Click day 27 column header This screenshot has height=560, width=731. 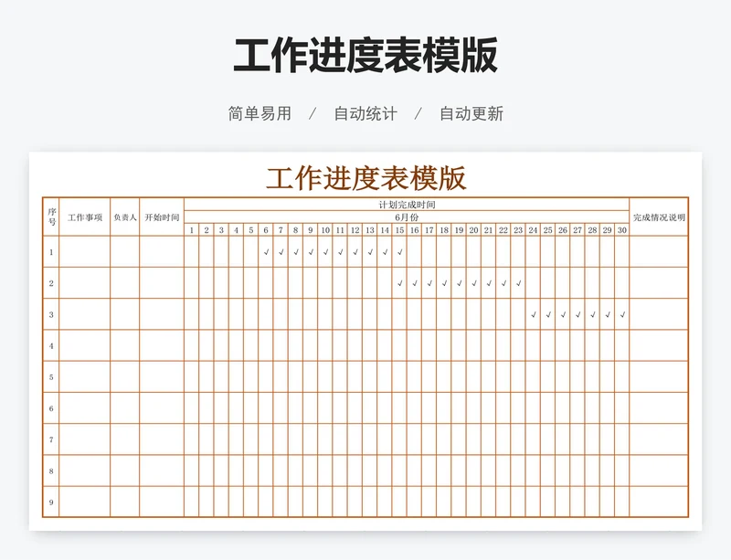577,230
